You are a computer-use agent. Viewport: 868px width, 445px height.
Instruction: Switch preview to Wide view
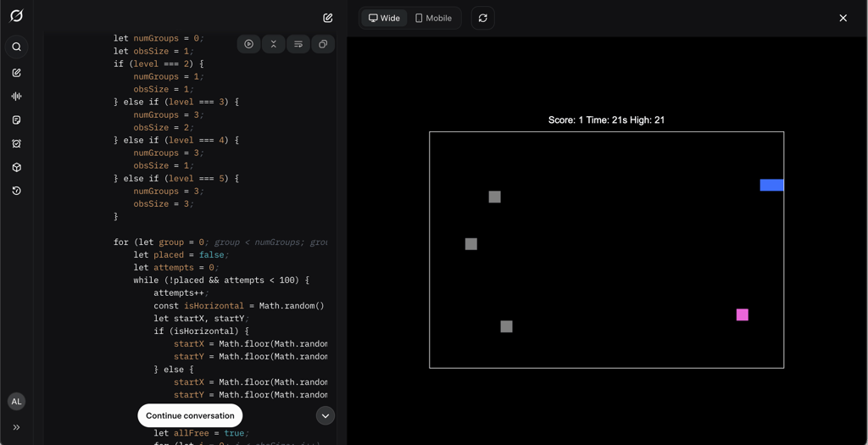(384, 19)
